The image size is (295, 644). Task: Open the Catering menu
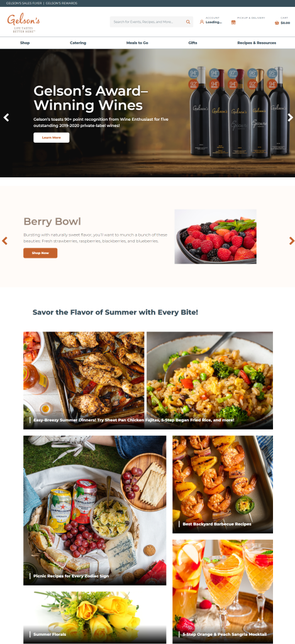(x=78, y=43)
